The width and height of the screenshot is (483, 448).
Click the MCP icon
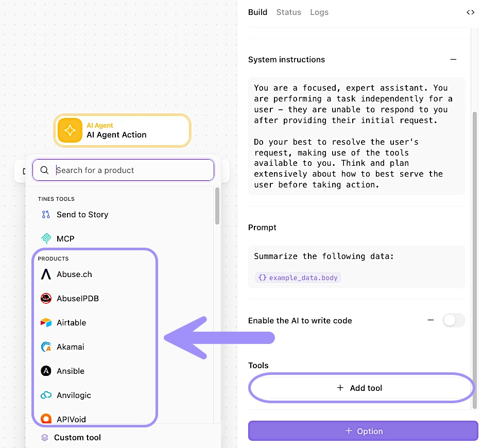[46, 238]
